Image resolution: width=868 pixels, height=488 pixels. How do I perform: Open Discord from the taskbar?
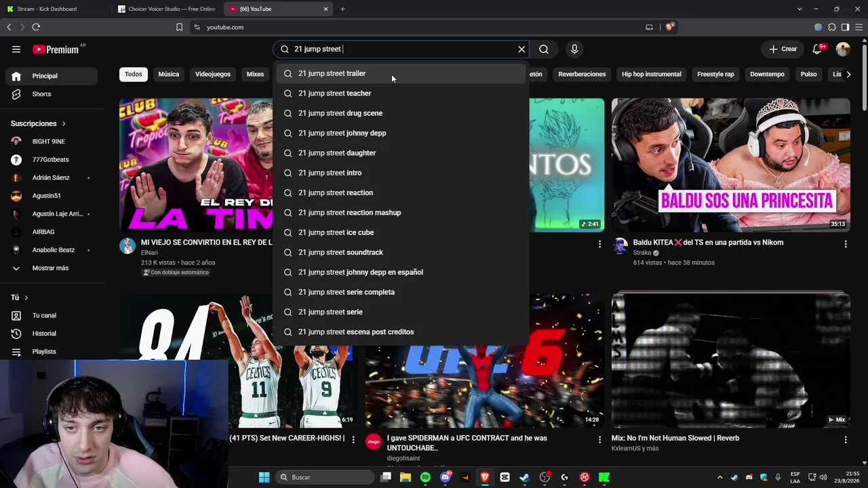point(445,477)
